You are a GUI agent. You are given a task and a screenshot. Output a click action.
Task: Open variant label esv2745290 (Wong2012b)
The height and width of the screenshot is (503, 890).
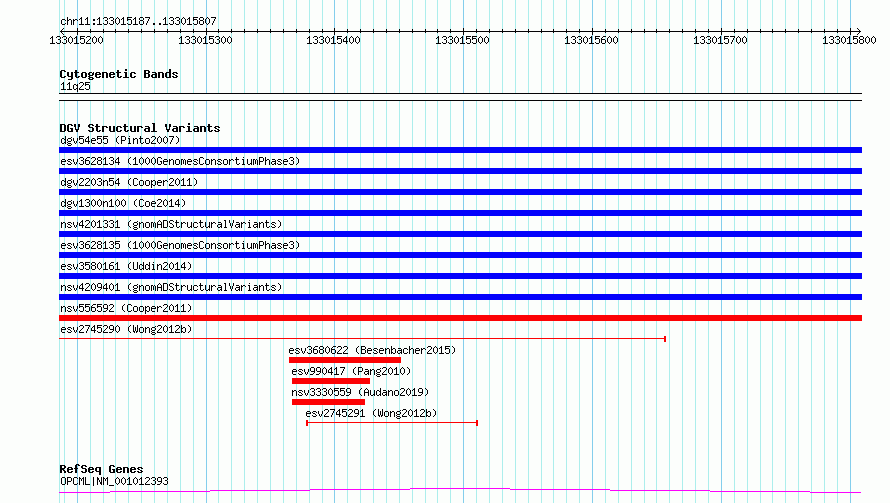coord(126,329)
